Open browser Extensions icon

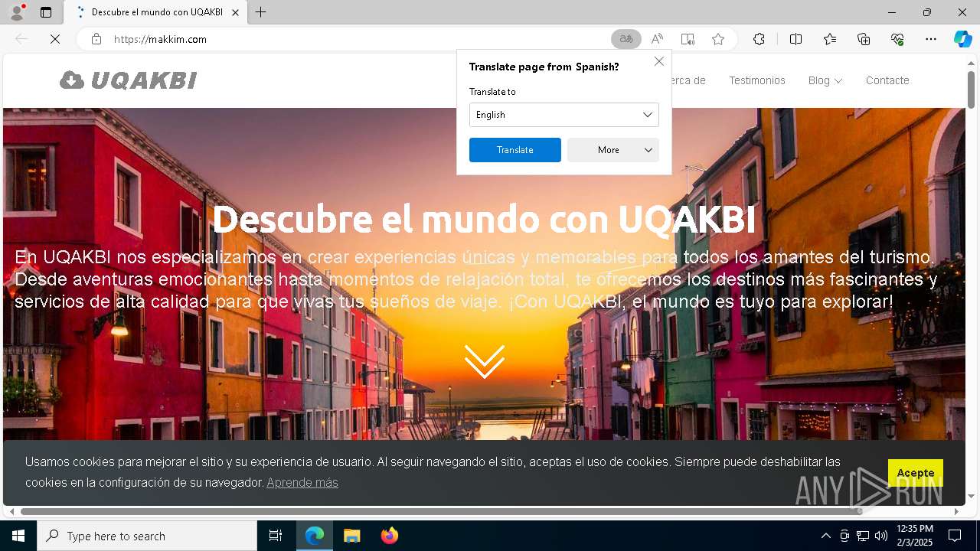point(759,39)
